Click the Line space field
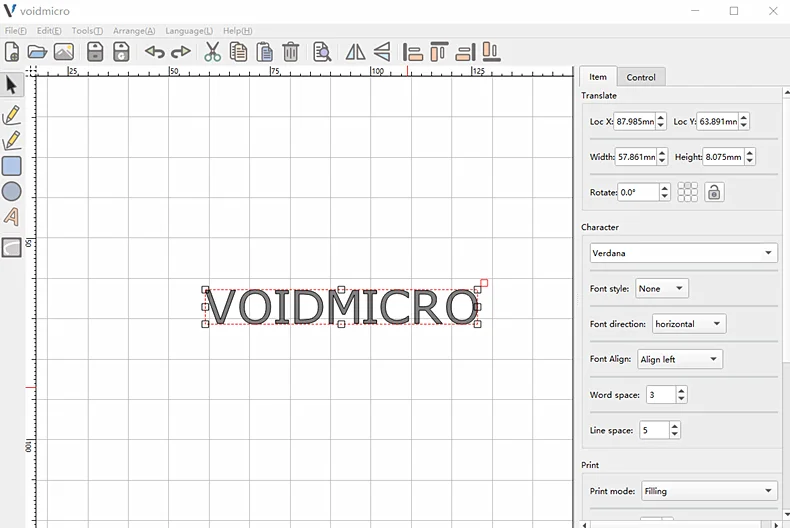The image size is (790, 528). tap(654, 430)
